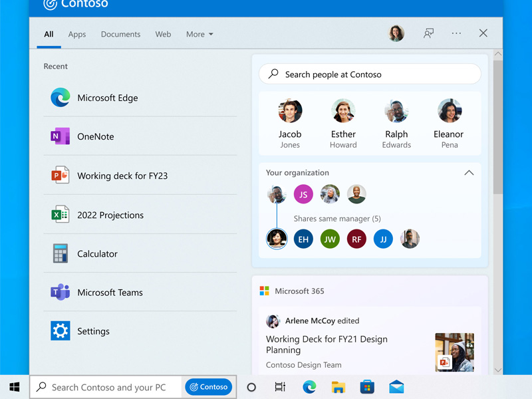Image resolution: width=532 pixels, height=399 pixels.
Task: Click the 'Recent' heading text
Action: coord(56,66)
